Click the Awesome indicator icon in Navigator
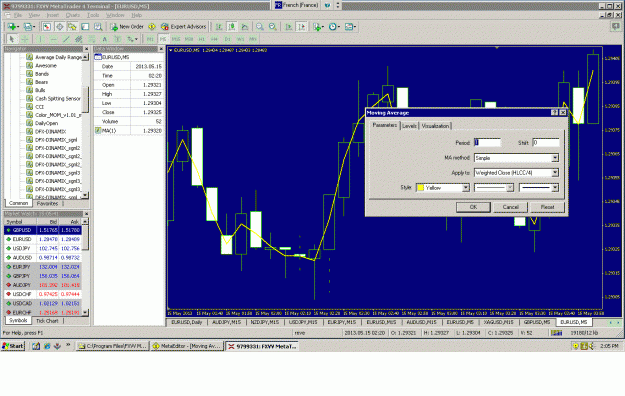 coord(29,65)
